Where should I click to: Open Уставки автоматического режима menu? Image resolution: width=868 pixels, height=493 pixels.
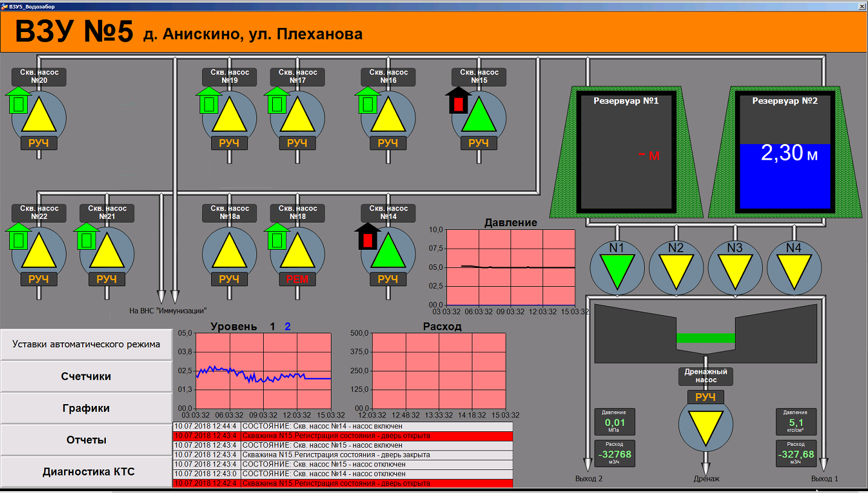(x=86, y=344)
